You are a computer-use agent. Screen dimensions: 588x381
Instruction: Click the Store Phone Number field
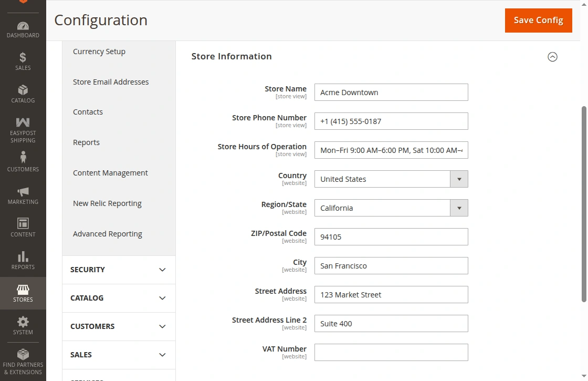click(x=391, y=121)
